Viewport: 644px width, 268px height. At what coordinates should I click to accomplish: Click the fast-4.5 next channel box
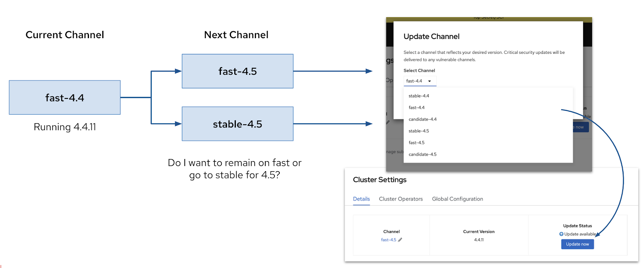pos(237,71)
